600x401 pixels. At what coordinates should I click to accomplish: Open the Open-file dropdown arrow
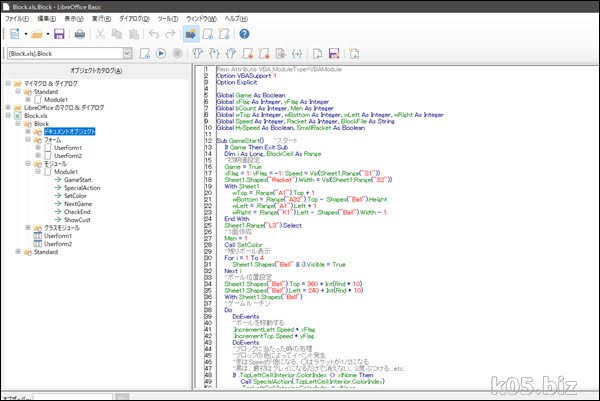pyautogui.click(x=48, y=34)
